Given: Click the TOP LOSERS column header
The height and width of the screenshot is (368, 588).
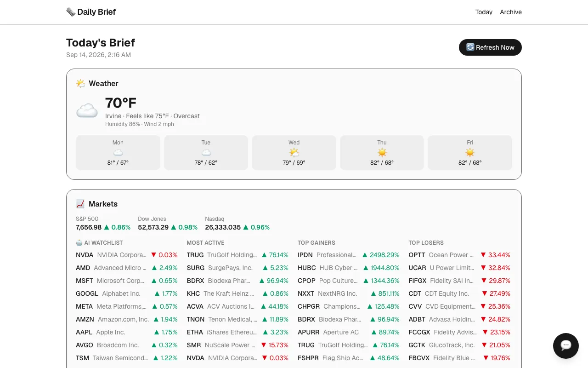Looking at the screenshot, I should 426,242.
